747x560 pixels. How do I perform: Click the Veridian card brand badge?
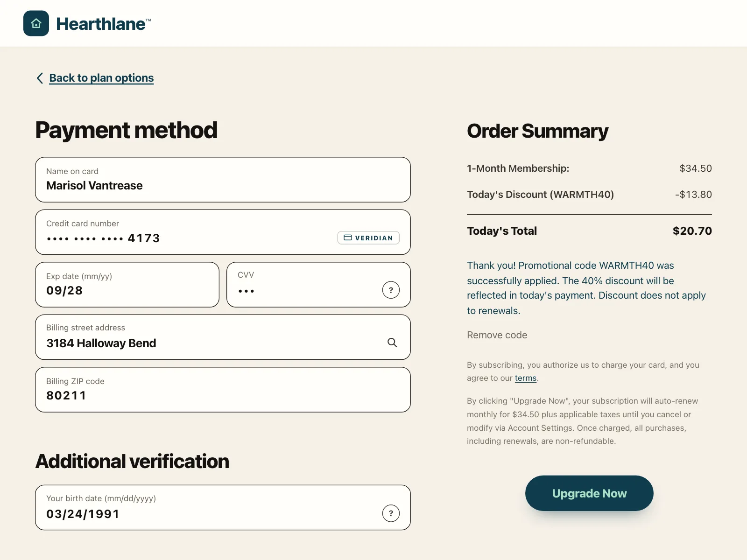[368, 238]
